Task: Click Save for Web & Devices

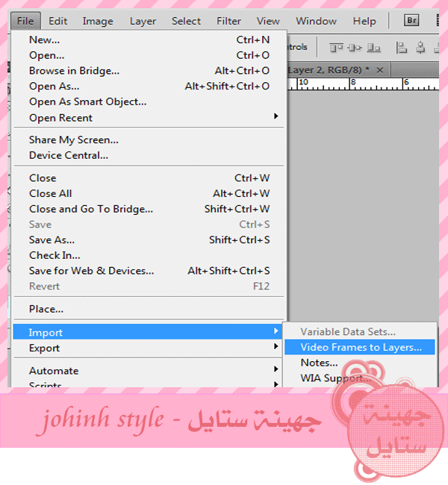Action: pyautogui.click(x=91, y=271)
